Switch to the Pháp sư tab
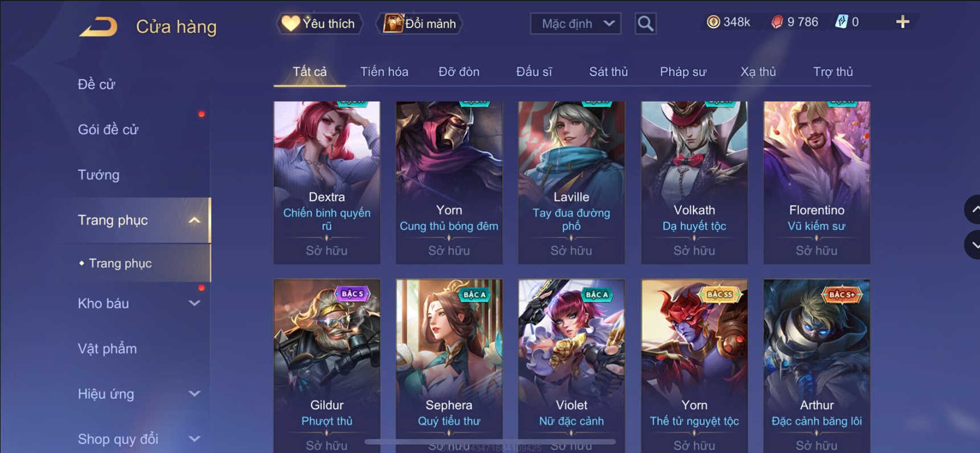The image size is (980, 453). (x=683, y=72)
